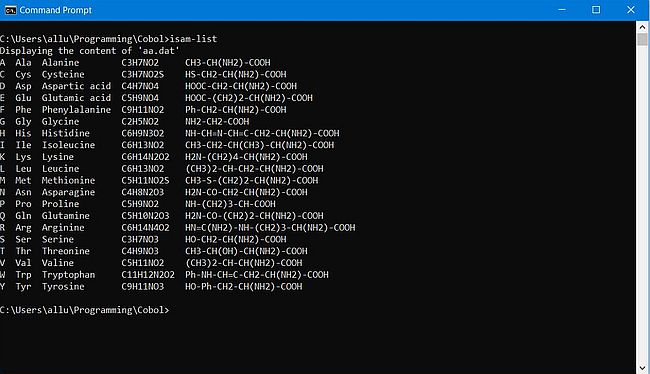Click formula 'C6H9N3O2' for Histidine
This screenshot has height=374, width=650.
coord(143,134)
